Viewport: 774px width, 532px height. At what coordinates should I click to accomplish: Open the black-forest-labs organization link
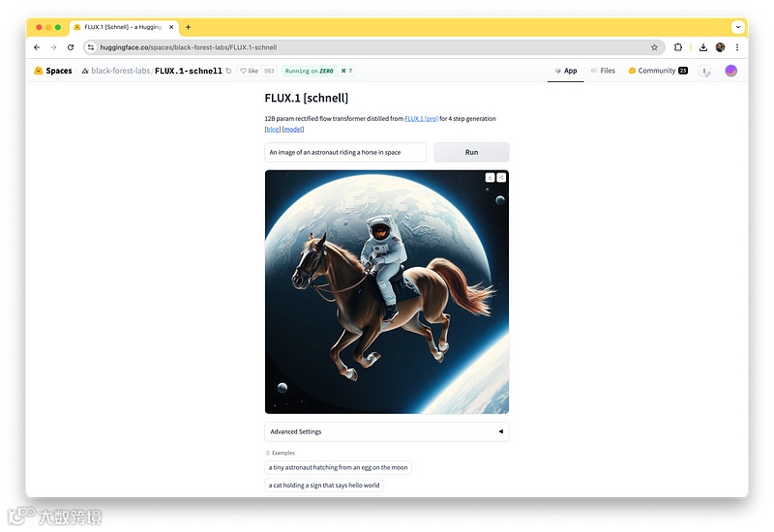tap(120, 71)
